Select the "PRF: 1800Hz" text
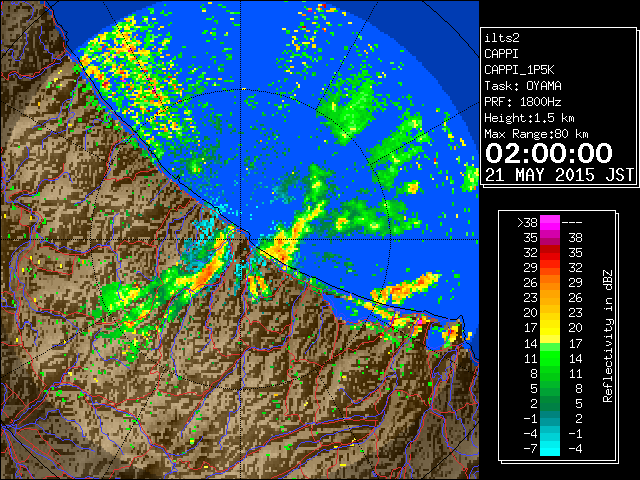This screenshot has width=640, height=480. [523, 102]
